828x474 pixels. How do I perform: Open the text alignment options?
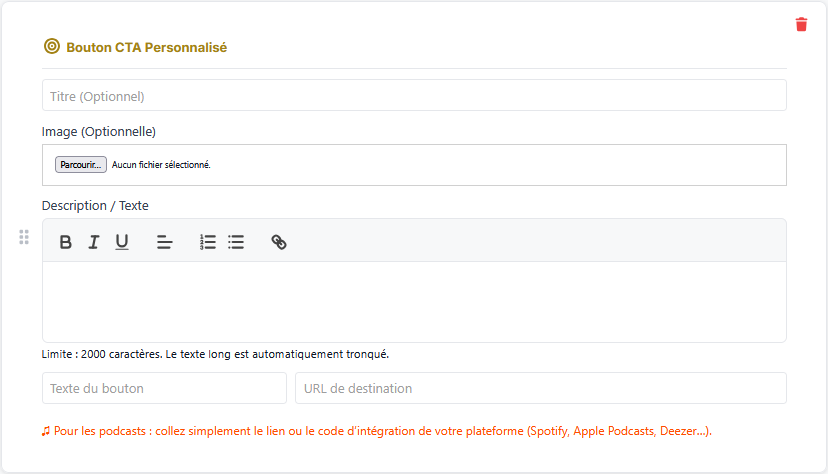coord(164,242)
